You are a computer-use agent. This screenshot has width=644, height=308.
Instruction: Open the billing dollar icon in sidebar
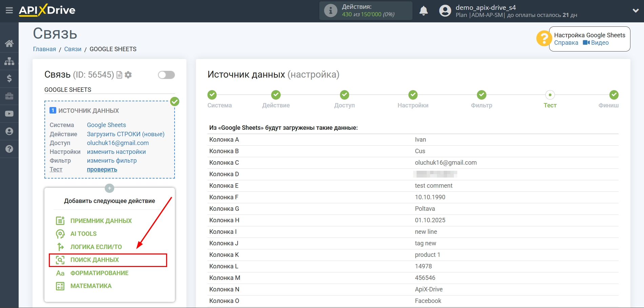(9, 79)
